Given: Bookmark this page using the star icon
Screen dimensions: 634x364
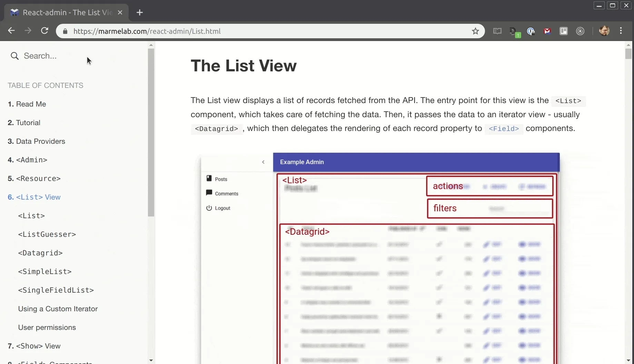Looking at the screenshot, I should click(x=475, y=31).
